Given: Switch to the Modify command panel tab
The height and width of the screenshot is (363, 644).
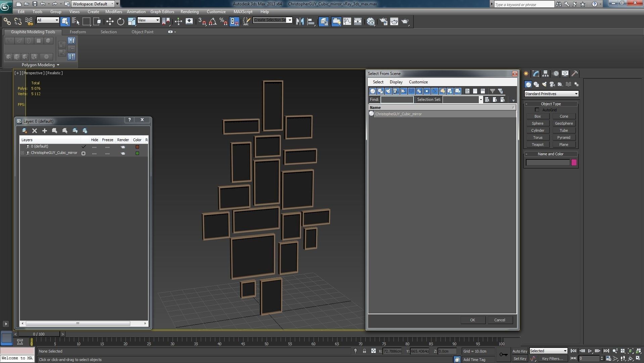Looking at the screenshot, I should pyautogui.click(x=536, y=74).
